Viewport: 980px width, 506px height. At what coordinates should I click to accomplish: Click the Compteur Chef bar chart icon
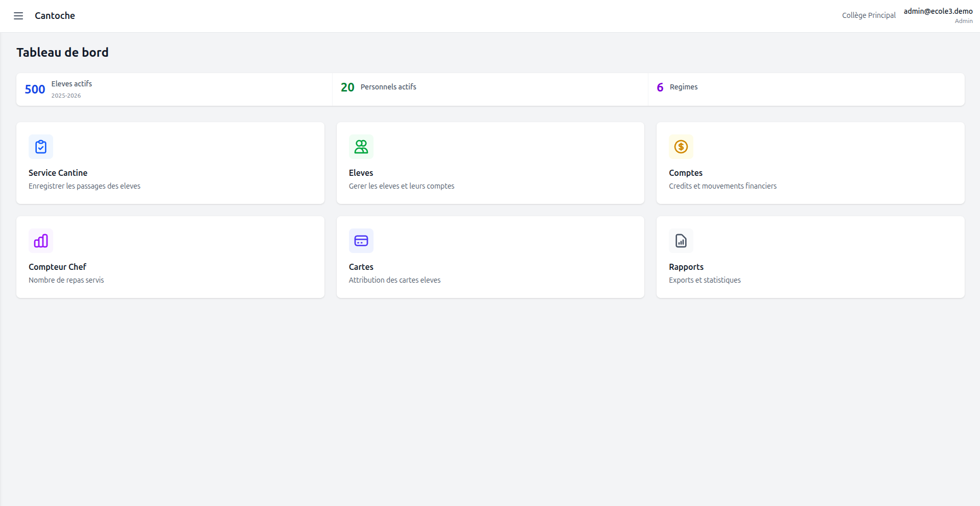[41, 241]
